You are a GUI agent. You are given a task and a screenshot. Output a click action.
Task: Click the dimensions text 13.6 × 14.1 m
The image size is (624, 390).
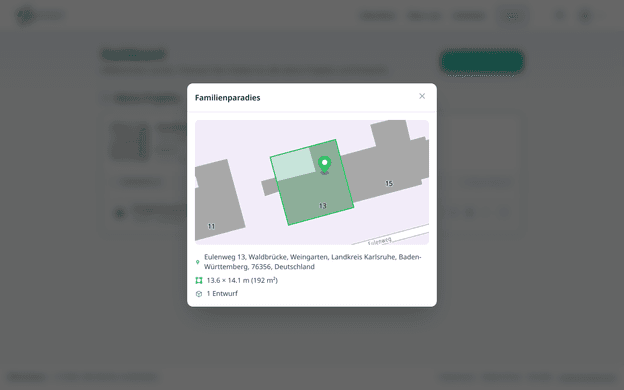point(242,281)
